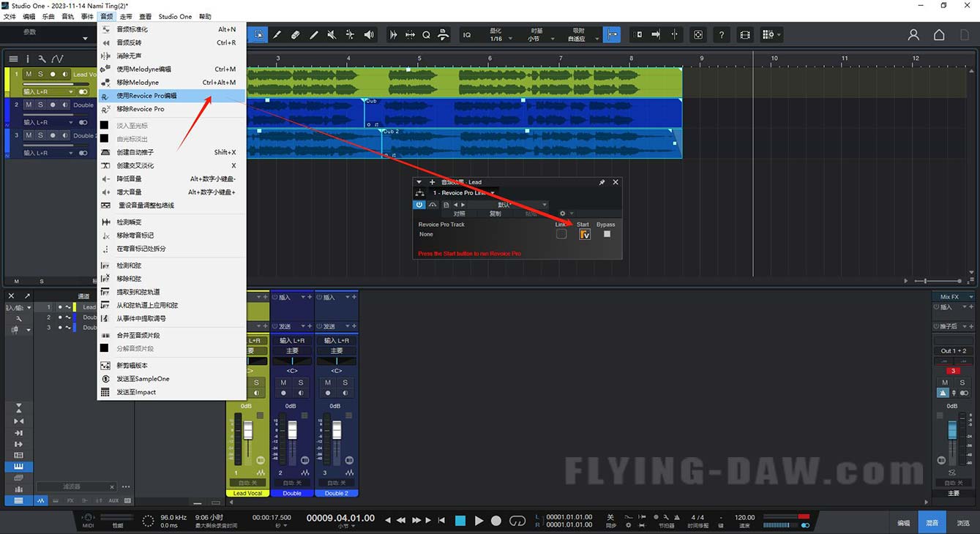Close the mixer console with X
This screenshot has width=980, height=534.
(11, 296)
